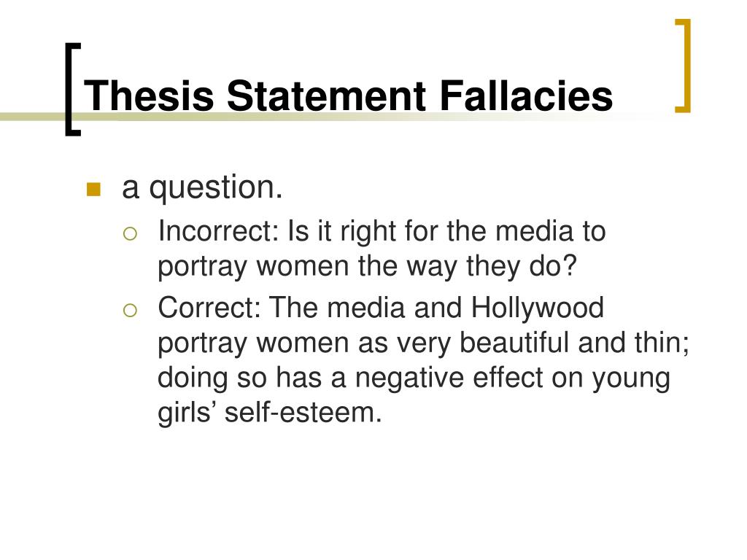
Task: Click the 'a question.' bullet text
Action: pyautogui.click(x=203, y=187)
